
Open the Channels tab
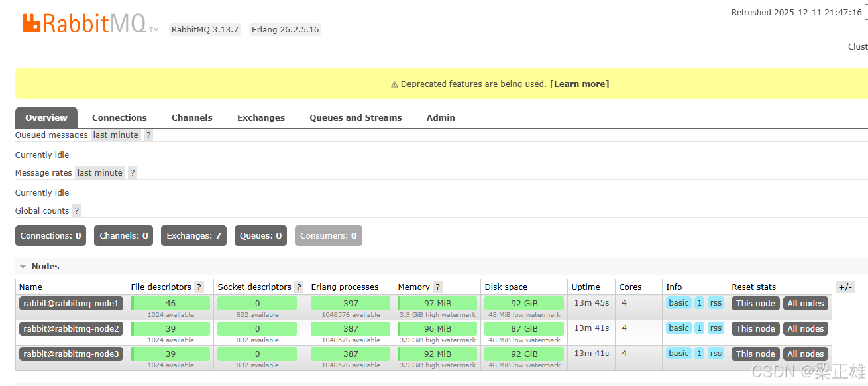pyautogui.click(x=192, y=117)
